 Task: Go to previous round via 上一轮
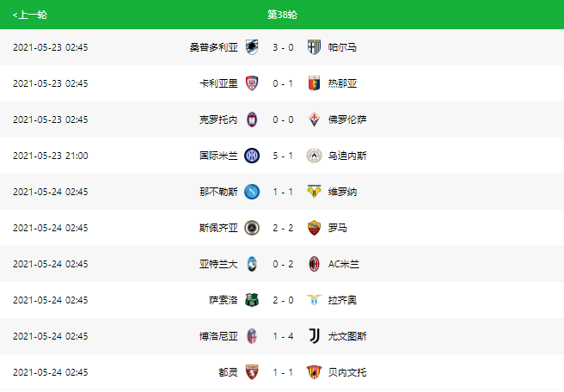tap(30, 15)
